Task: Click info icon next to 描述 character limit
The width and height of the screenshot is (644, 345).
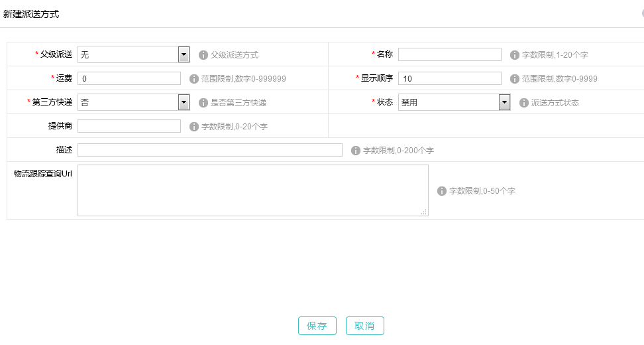Action: [x=356, y=151]
